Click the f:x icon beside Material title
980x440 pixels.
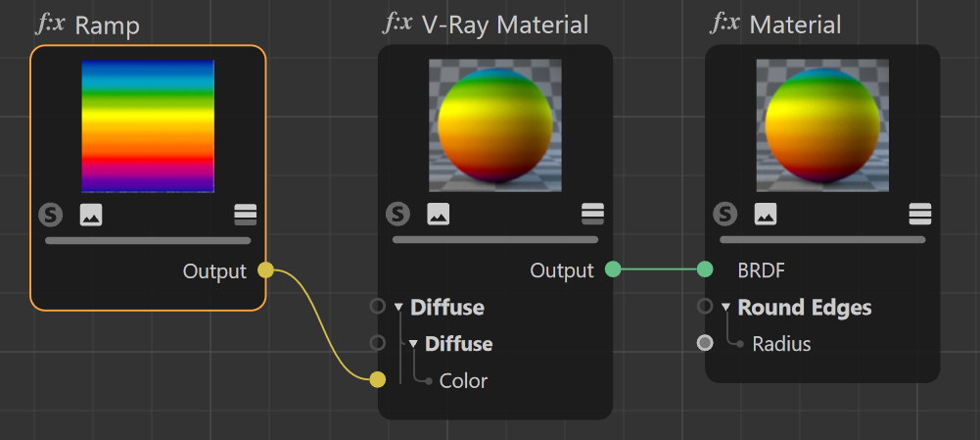click(725, 24)
